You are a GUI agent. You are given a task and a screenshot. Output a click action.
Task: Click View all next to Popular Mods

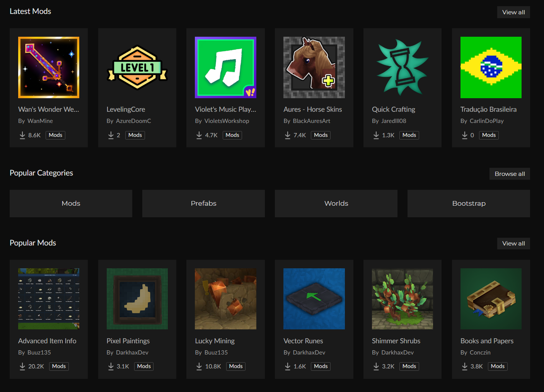click(x=513, y=243)
